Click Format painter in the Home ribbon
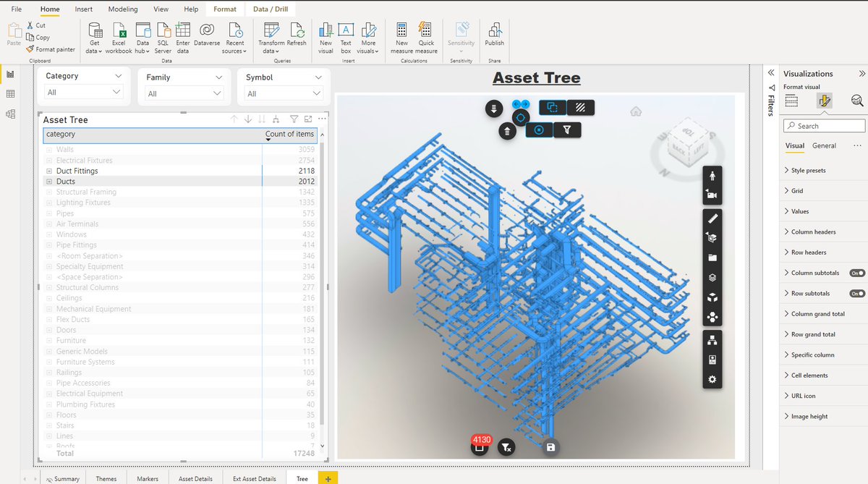 pyautogui.click(x=51, y=49)
